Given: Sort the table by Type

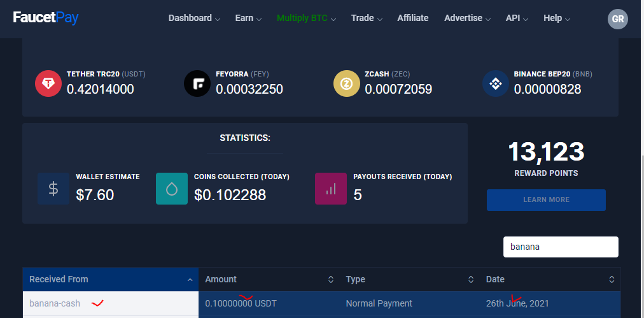Looking at the screenshot, I should (409, 279).
